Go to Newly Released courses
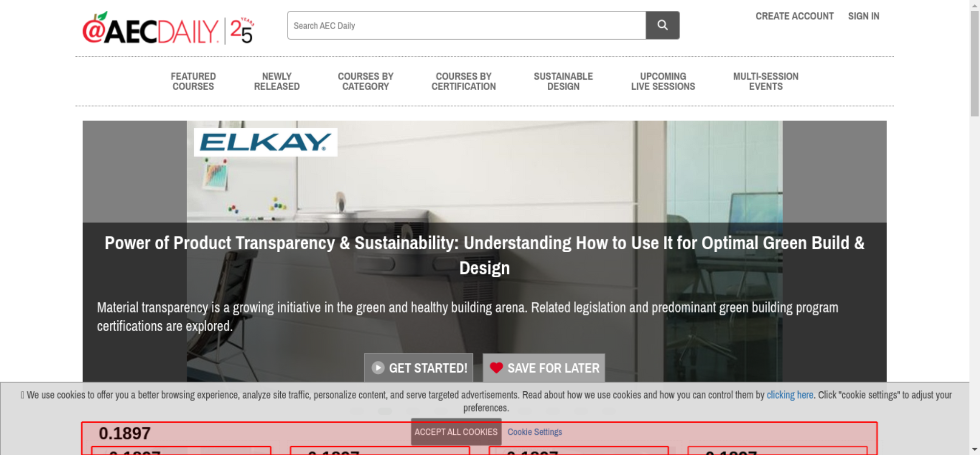 [276, 81]
